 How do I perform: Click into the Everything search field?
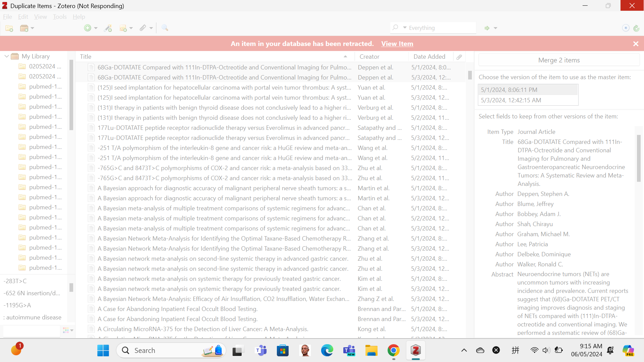[441, 28]
